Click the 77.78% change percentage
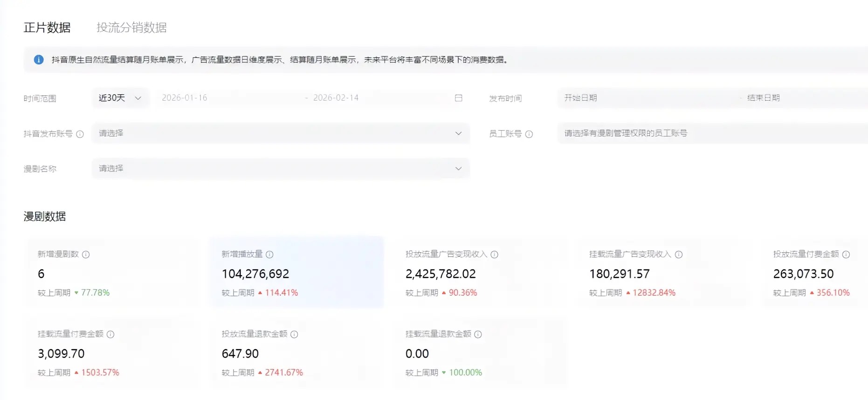 tap(96, 293)
